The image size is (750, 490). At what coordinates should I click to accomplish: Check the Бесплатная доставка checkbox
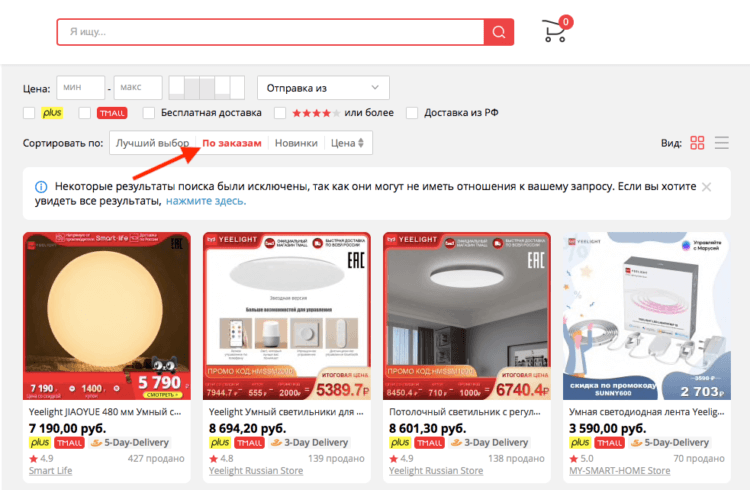149,113
